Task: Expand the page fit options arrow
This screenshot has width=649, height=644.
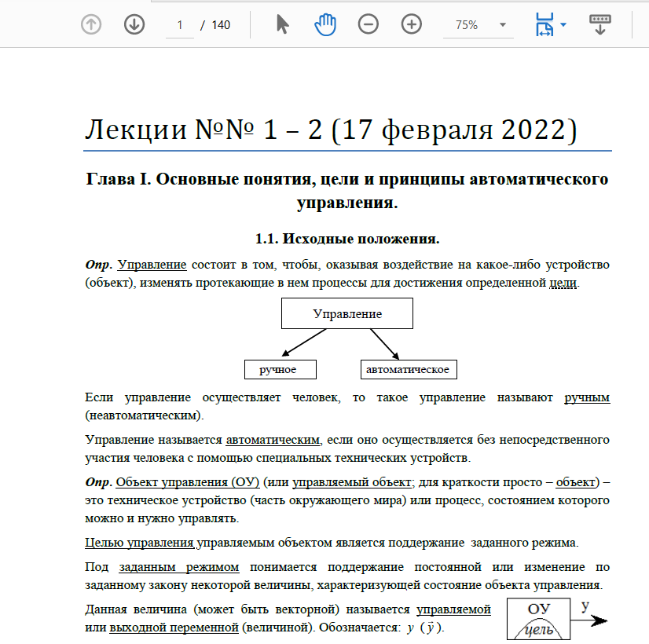Action: click(x=563, y=25)
